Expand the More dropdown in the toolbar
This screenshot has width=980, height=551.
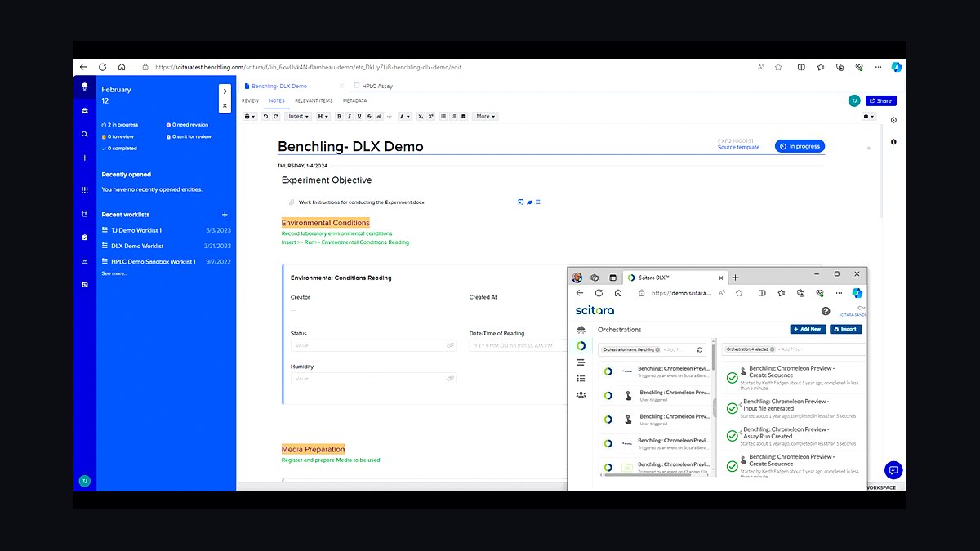(x=485, y=117)
